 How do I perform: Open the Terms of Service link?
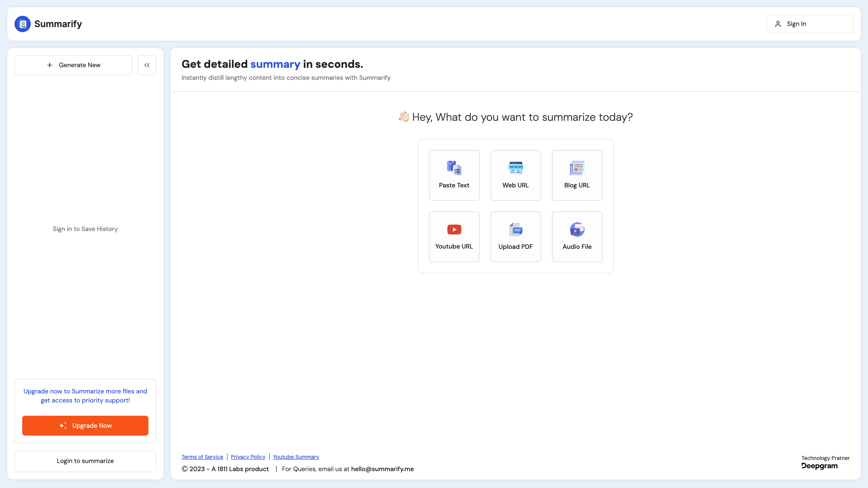(x=202, y=457)
